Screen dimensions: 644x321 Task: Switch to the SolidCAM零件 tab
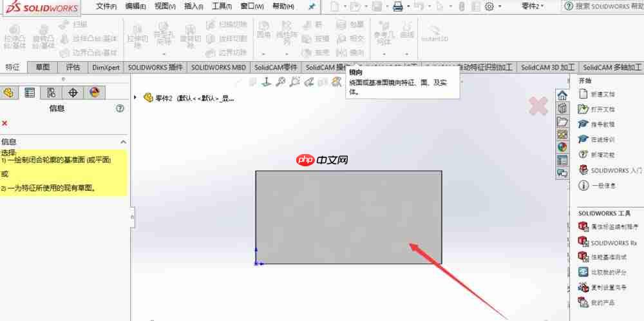click(x=276, y=68)
